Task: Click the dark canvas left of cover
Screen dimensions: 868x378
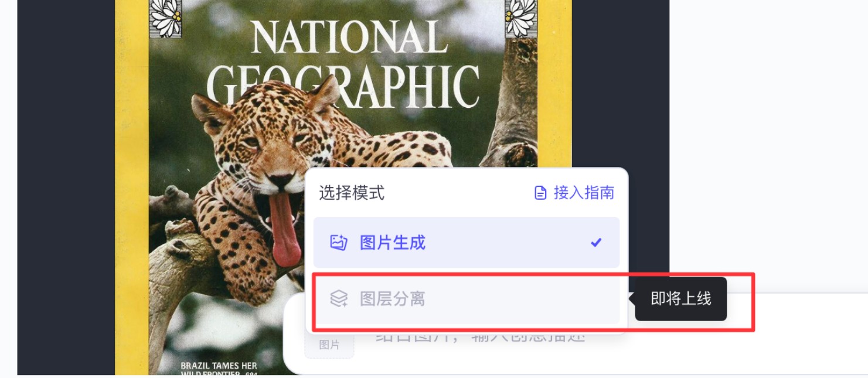Action: (x=66, y=188)
